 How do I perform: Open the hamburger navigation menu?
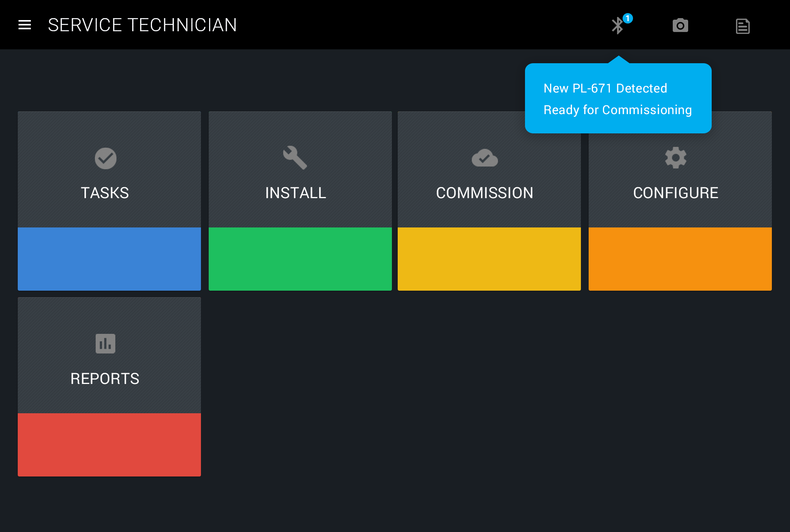tap(25, 25)
